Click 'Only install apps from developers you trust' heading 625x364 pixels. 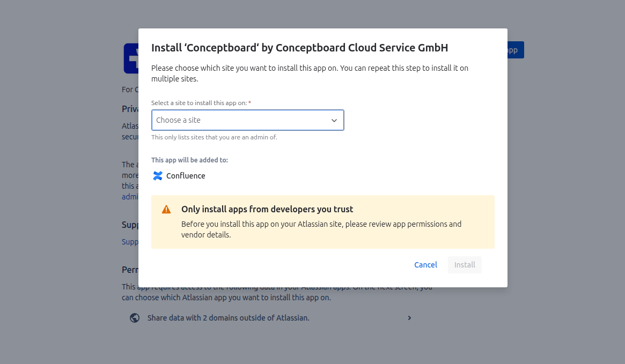[x=267, y=209]
